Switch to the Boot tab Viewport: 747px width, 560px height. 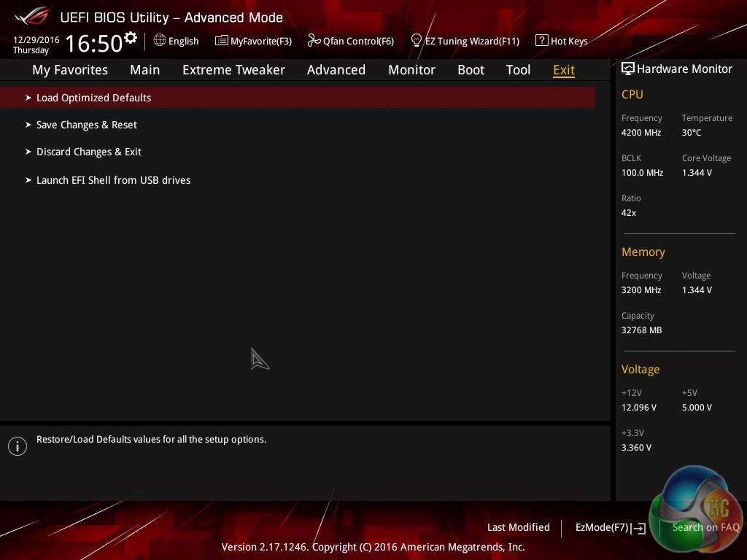pyautogui.click(x=471, y=70)
